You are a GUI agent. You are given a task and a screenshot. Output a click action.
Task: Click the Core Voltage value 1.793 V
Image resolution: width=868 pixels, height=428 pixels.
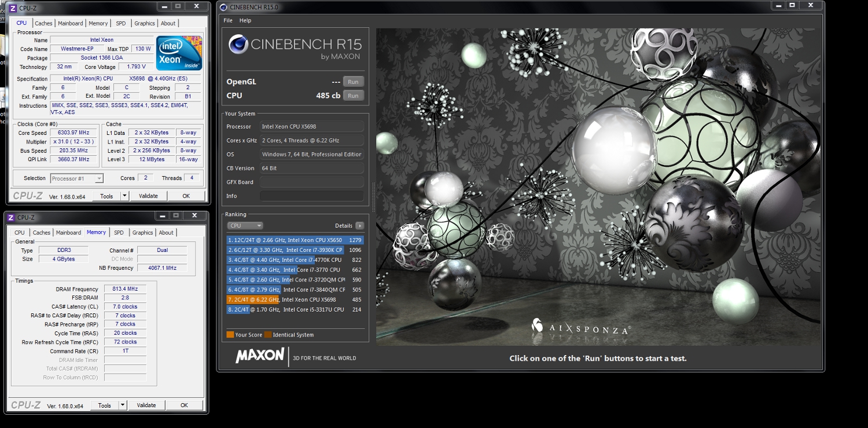[x=136, y=67]
